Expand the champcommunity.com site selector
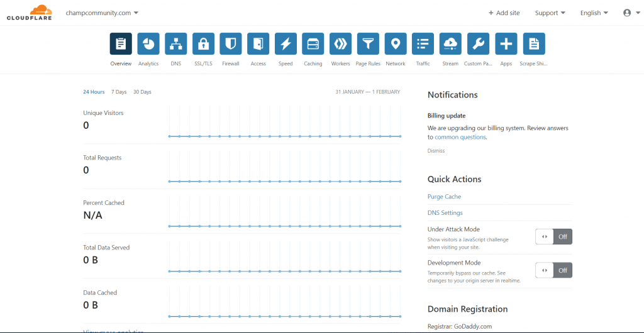The height and width of the screenshot is (333, 644). point(102,13)
